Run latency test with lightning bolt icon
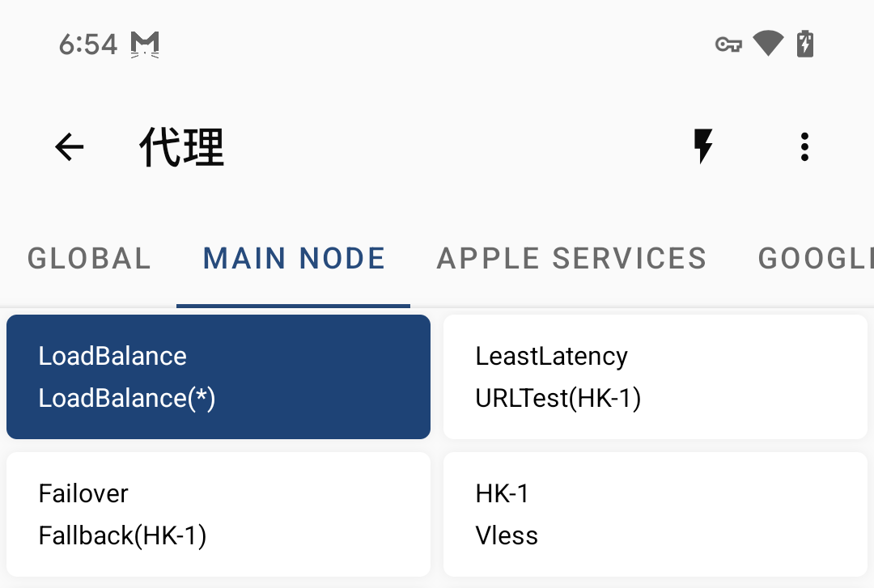This screenshot has width=874, height=588. point(703,146)
